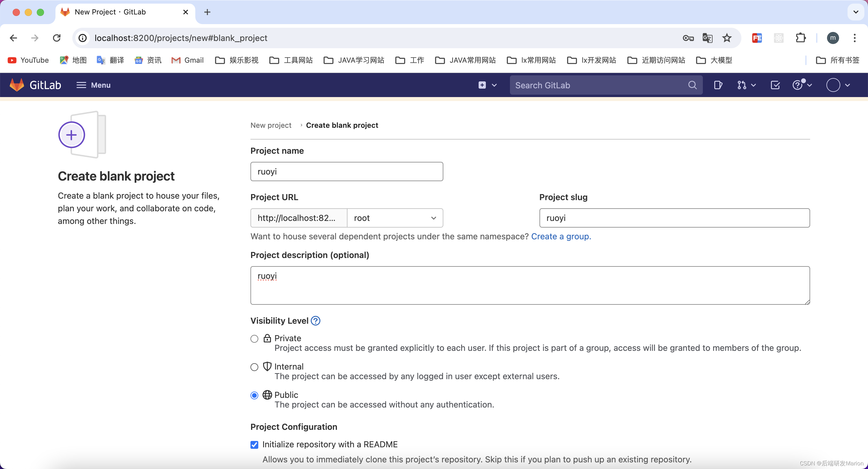868x469 pixels.
Task: Click the Visibility Level help icon
Action: 315,320
